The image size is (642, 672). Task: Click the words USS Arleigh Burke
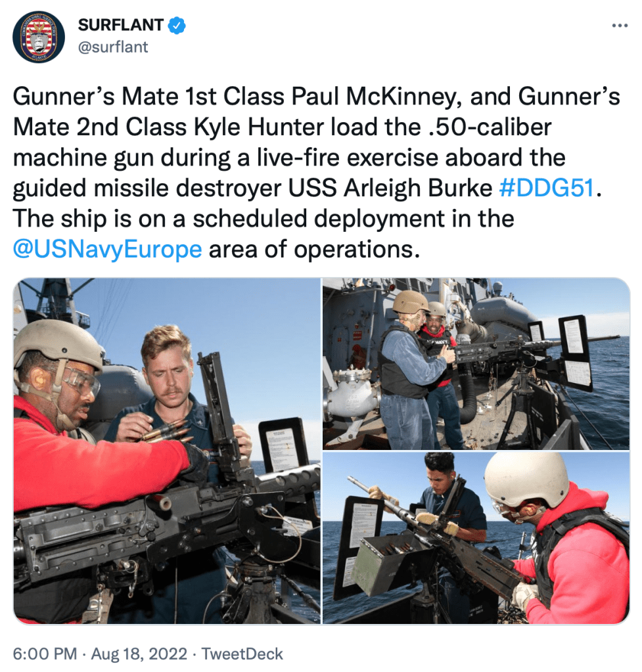[x=390, y=188]
